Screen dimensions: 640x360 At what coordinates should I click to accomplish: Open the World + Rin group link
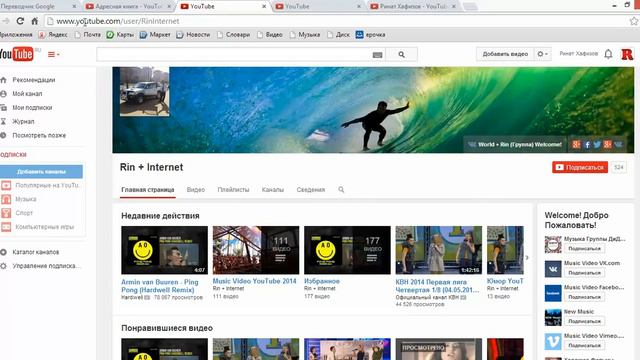[515, 144]
